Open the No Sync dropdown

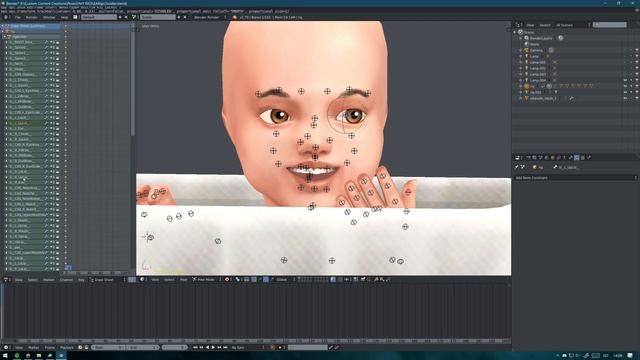(x=247, y=348)
